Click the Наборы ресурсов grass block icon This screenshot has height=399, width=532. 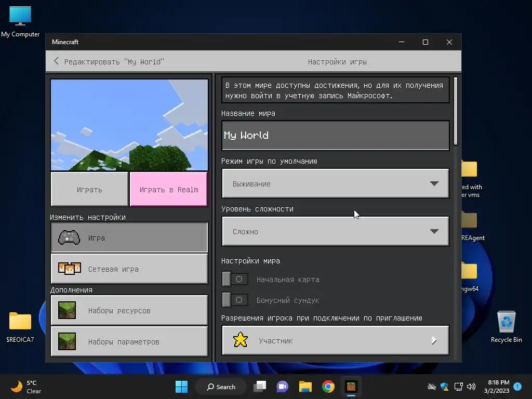coord(67,310)
